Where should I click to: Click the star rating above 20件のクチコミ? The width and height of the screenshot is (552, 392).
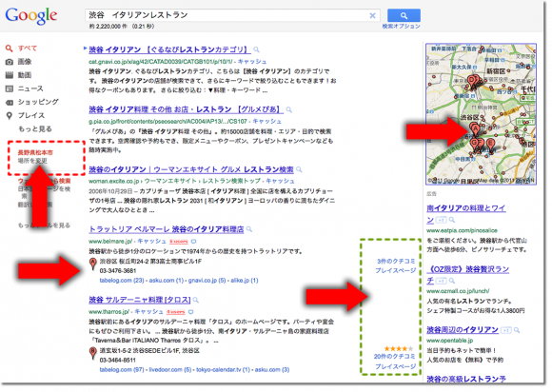coord(399,349)
